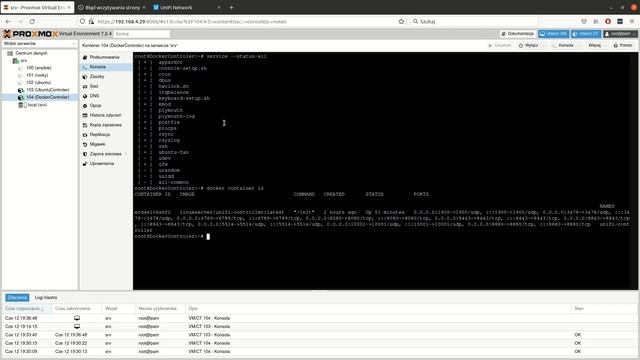Switch to the Zdarzenia log tab

pyautogui.click(x=17, y=298)
